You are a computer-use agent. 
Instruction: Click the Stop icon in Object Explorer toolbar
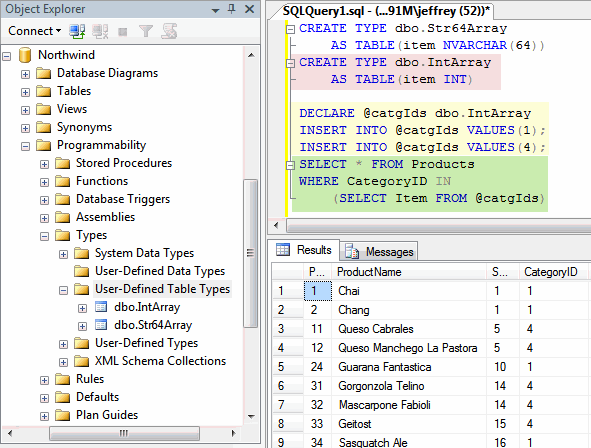point(122,32)
